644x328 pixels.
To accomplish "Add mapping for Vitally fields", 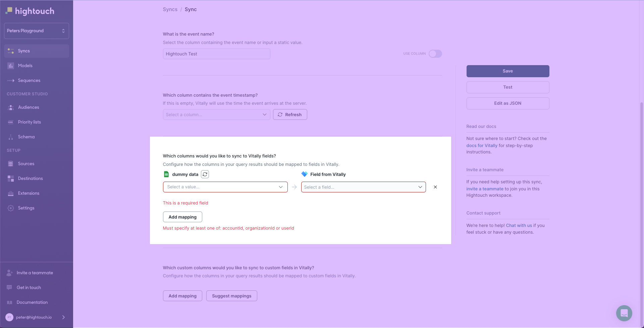I will click(x=182, y=217).
